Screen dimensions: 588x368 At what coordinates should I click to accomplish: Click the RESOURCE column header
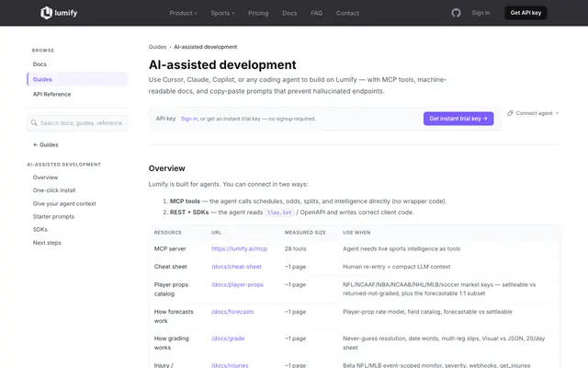coord(167,233)
